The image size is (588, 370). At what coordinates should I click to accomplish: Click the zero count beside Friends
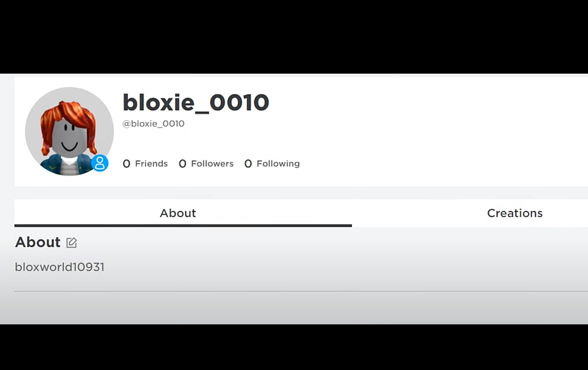coord(127,164)
